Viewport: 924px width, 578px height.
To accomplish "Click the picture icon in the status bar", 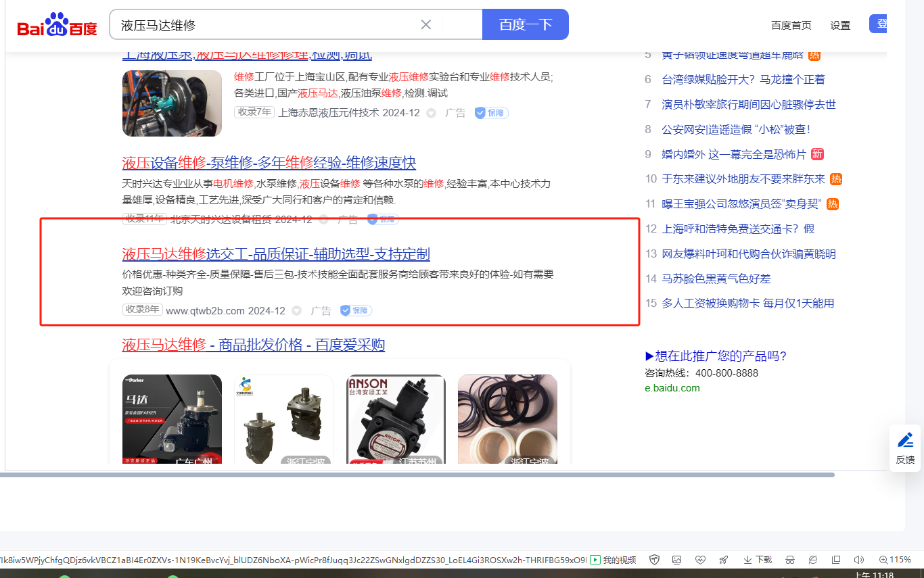I will point(676,560).
